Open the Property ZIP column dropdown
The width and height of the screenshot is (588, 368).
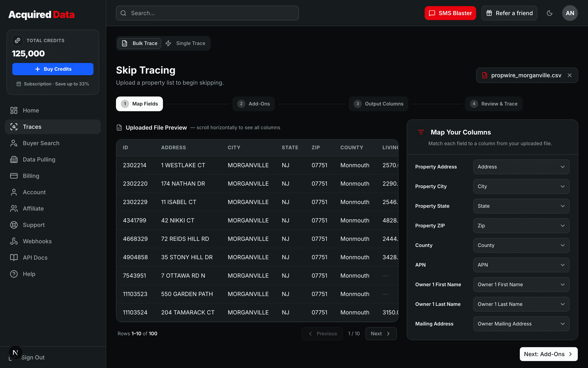pos(521,226)
